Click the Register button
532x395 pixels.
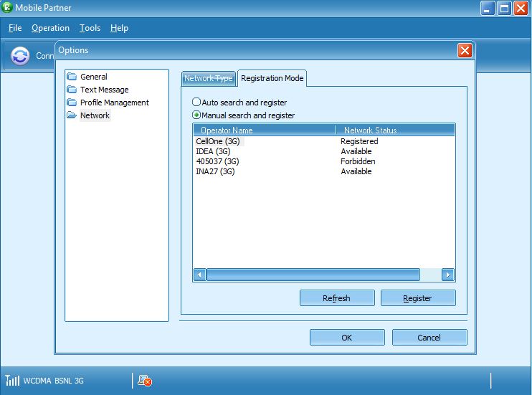418,298
